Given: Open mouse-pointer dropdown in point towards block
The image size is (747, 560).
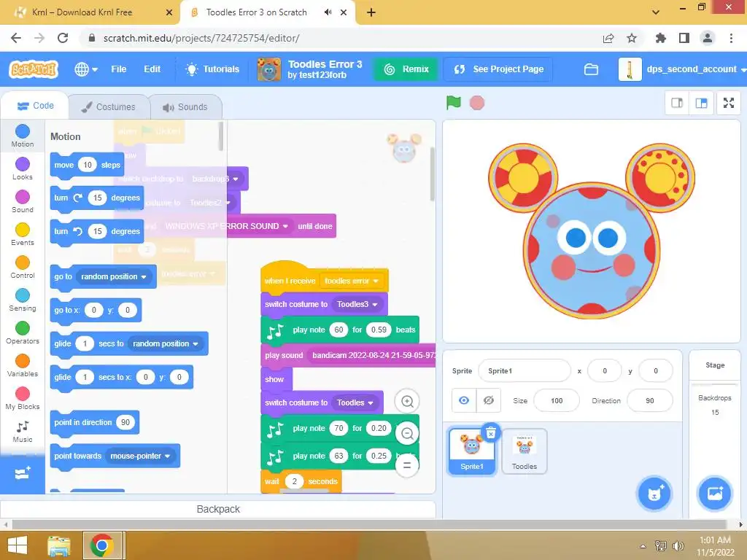Looking at the screenshot, I should click(141, 456).
